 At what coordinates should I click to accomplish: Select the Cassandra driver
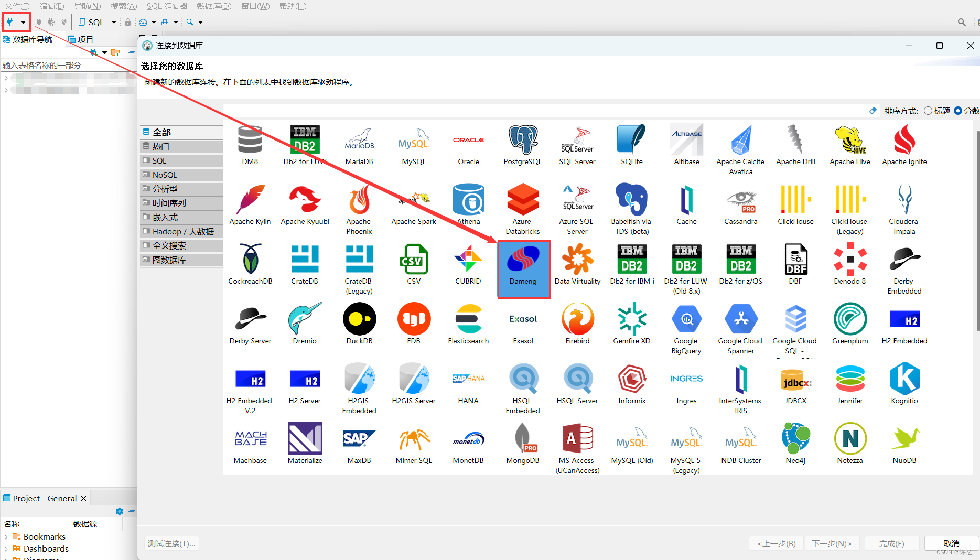coord(741,205)
